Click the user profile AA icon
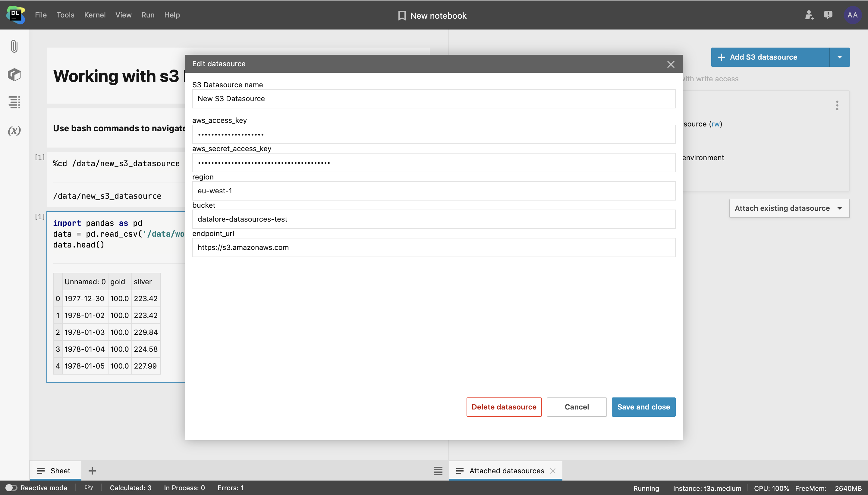The width and height of the screenshot is (868, 495). click(854, 14)
